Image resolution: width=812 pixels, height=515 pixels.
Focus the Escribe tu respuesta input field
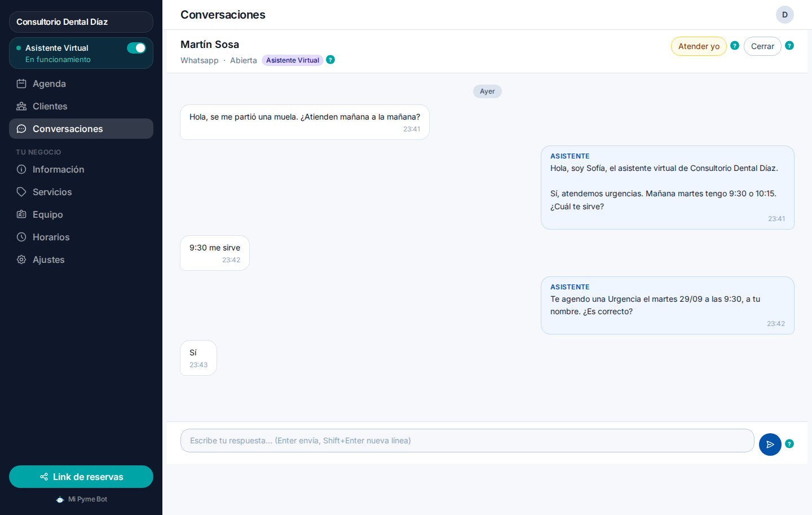[467, 441]
